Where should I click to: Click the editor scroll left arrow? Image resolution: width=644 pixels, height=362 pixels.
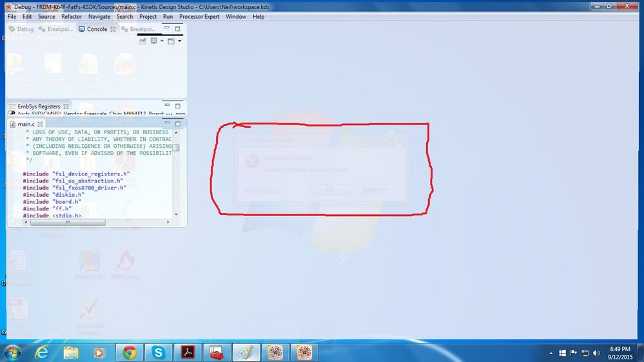[26, 222]
